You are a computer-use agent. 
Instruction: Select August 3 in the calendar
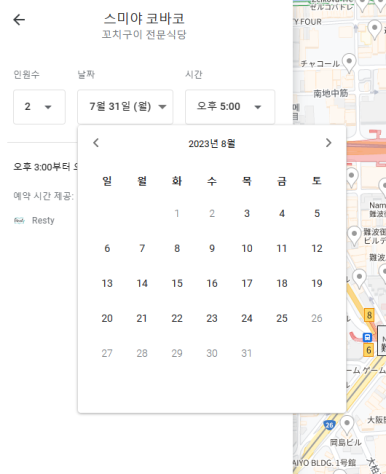pyautogui.click(x=247, y=213)
